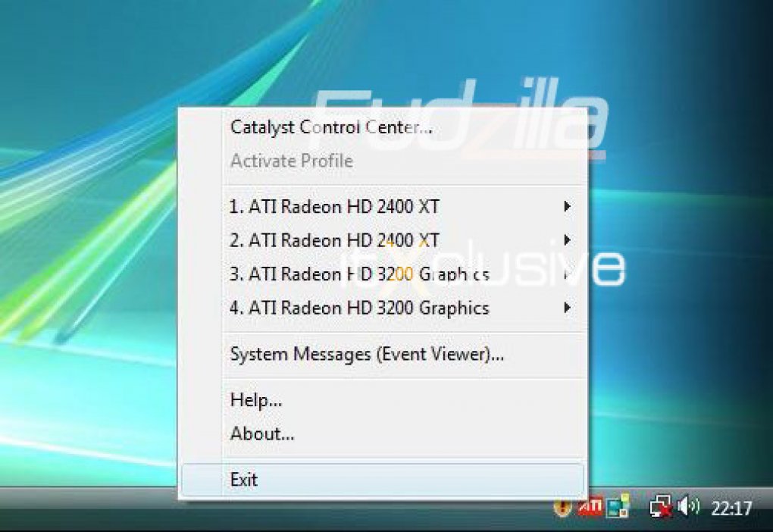Click the security shield alert tray icon
The width and height of the screenshot is (773, 532).
tap(562, 507)
